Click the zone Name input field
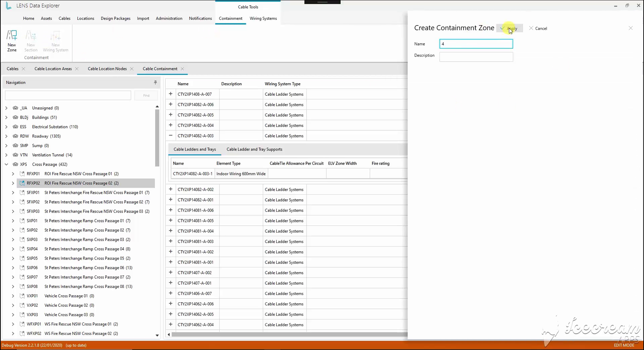This screenshot has width=644, height=350. 476,44
